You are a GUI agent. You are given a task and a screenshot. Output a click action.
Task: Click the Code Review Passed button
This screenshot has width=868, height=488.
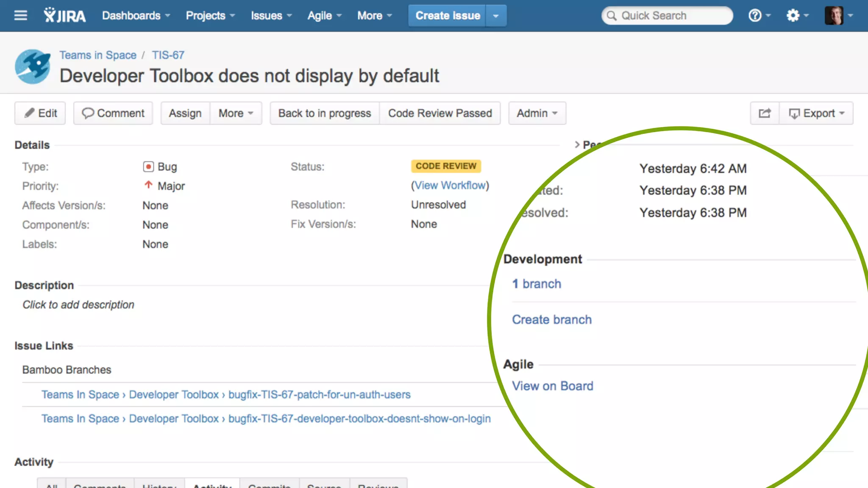(440, 113)
